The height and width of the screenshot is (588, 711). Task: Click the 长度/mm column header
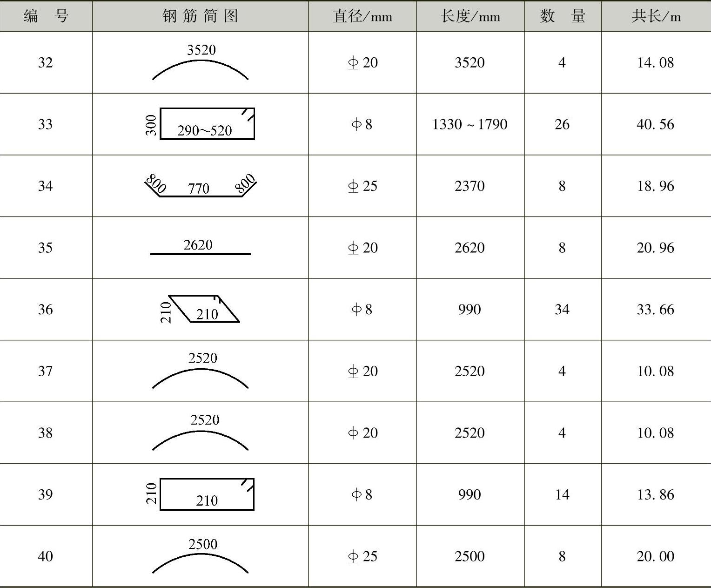coord(470,16)
